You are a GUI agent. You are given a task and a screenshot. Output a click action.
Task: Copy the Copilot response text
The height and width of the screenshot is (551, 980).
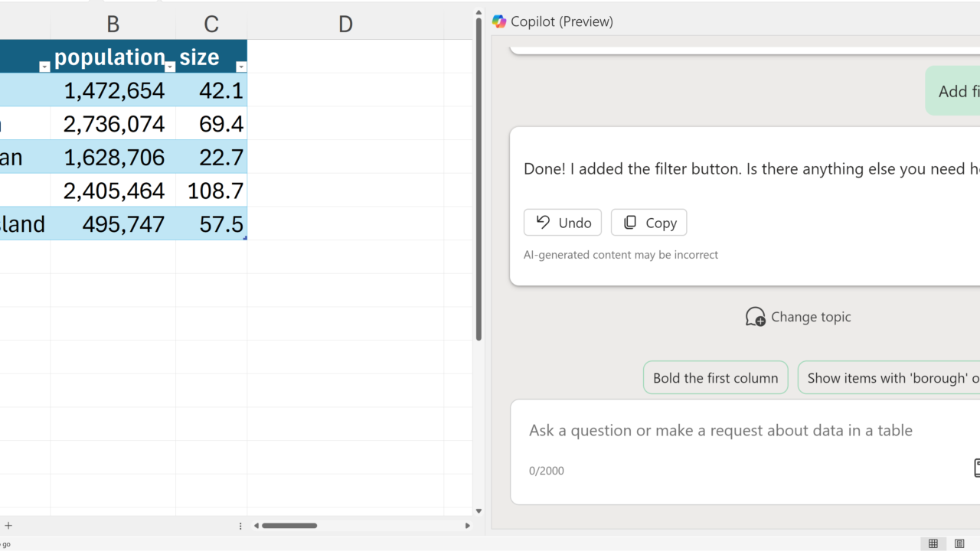[649, 223]
